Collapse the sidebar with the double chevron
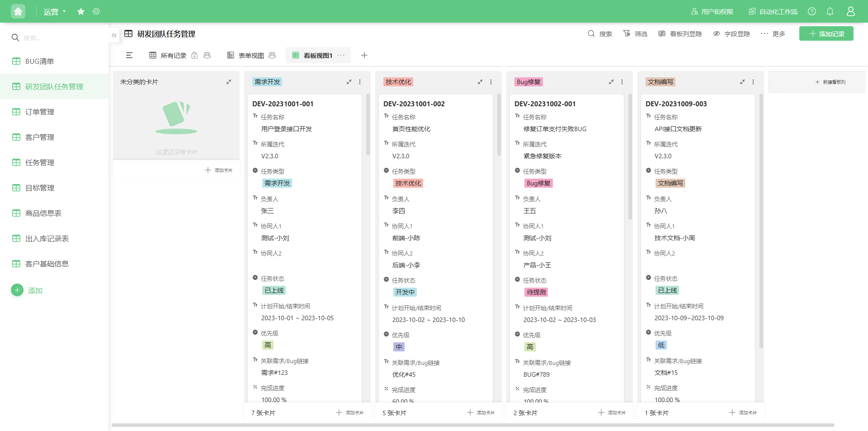Image resolution: width=868 pixels, height=431 pixels. tap(114, 35)
